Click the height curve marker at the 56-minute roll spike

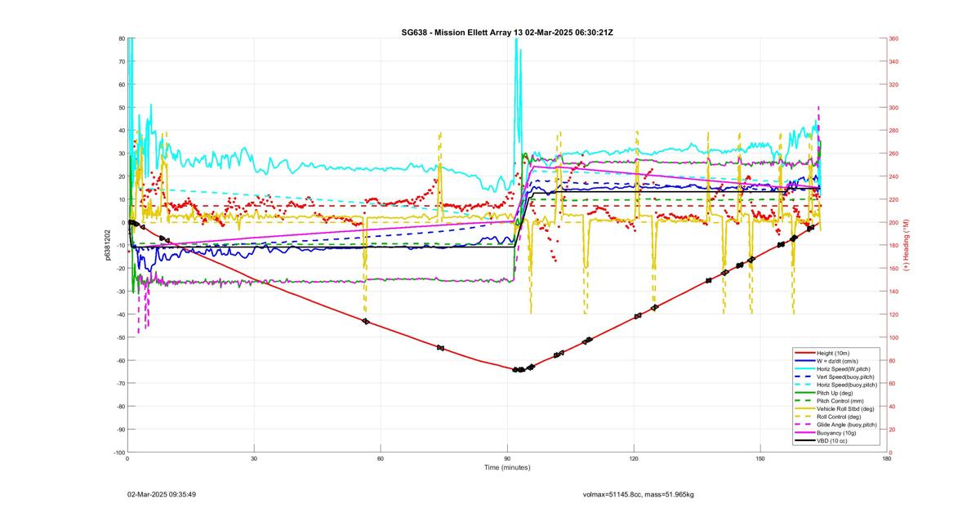click(x=366, y=322)
